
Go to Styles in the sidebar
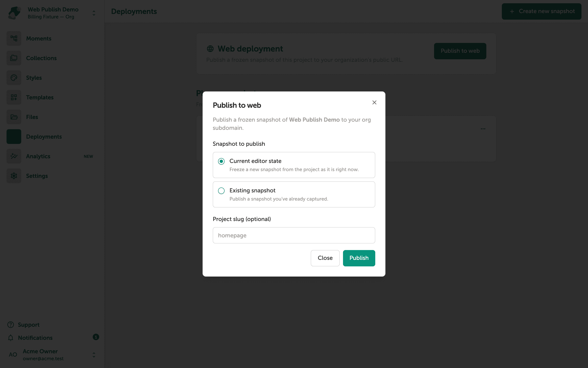(34, 78)
